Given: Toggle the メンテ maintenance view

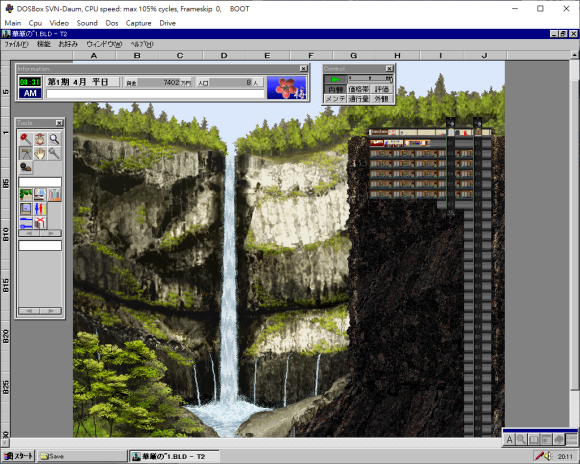Looking at the screenshot, I should tap(335, 99).
